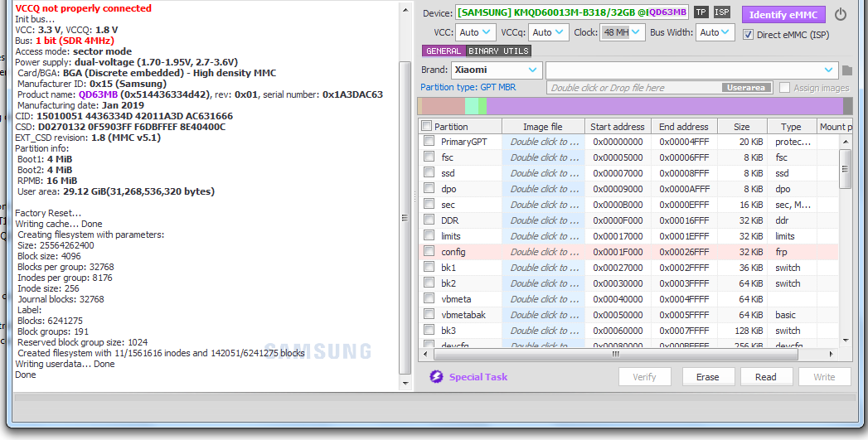
Task: Sort by the End address column header
Action: pyautogui.click(x=684, y=127)
